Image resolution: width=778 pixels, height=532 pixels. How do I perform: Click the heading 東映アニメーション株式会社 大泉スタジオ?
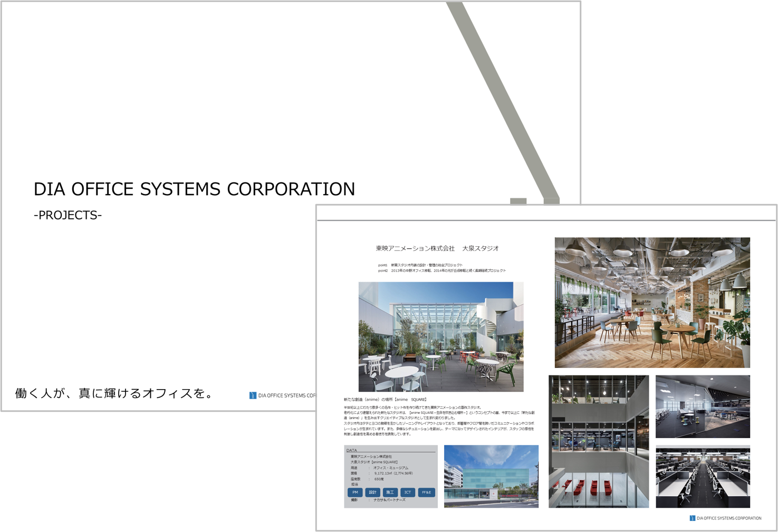tap(437, 248)
